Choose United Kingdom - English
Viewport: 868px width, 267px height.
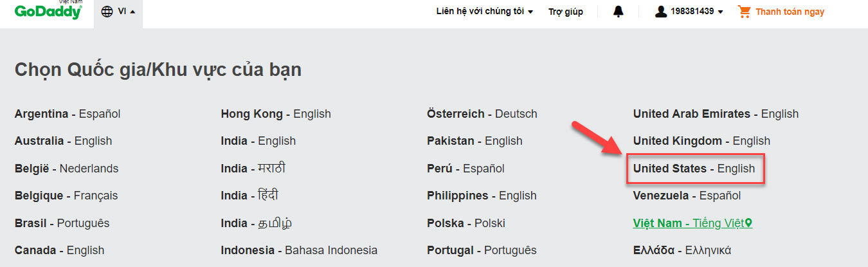click(701, 141)
